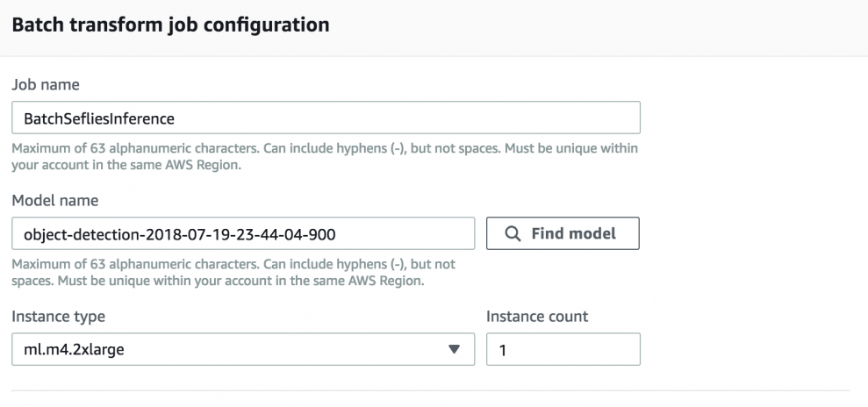The image size is (868, 407).
Task: Click the Model name label
Action: coord(54,201)
